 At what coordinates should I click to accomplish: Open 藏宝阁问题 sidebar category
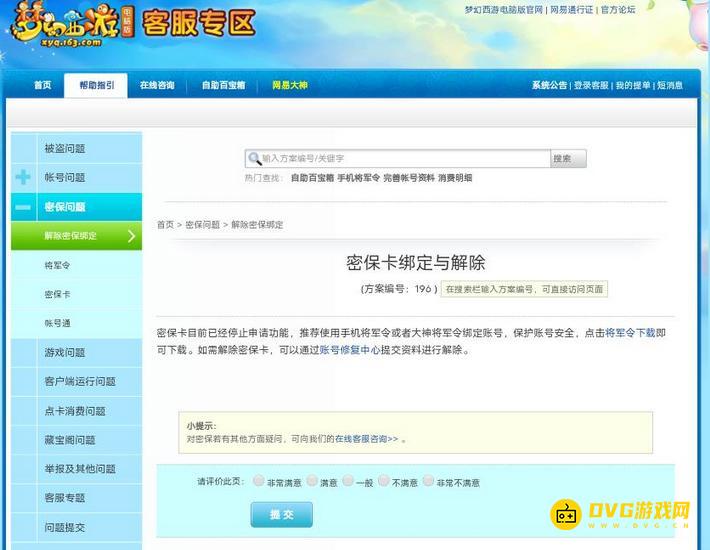click(x=77, y=440)
